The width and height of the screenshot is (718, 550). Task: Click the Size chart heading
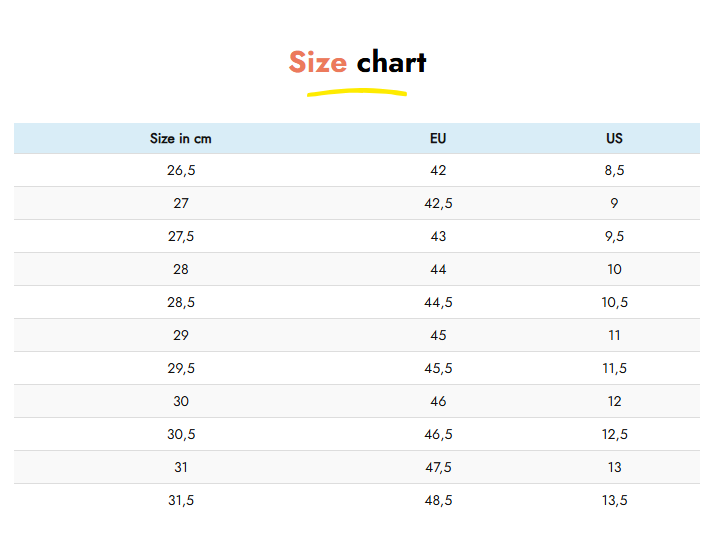pos(357,62)
